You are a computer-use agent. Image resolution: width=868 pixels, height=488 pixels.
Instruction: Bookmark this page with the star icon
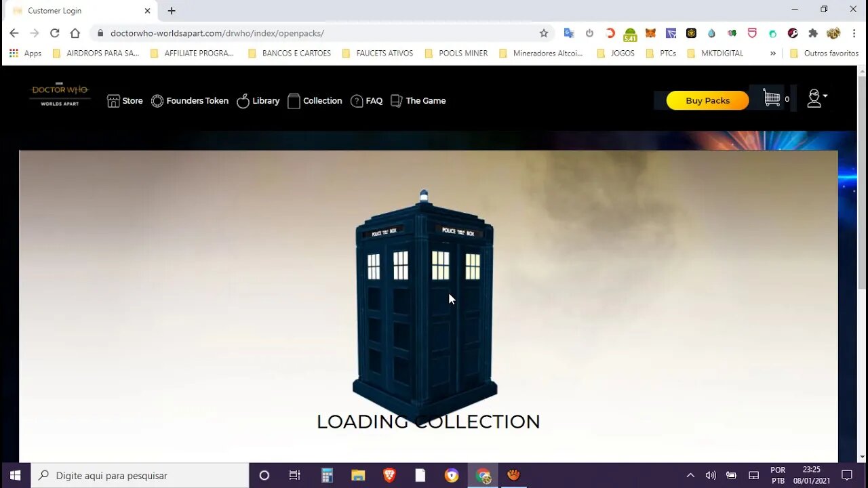click(x=544, y=33)
